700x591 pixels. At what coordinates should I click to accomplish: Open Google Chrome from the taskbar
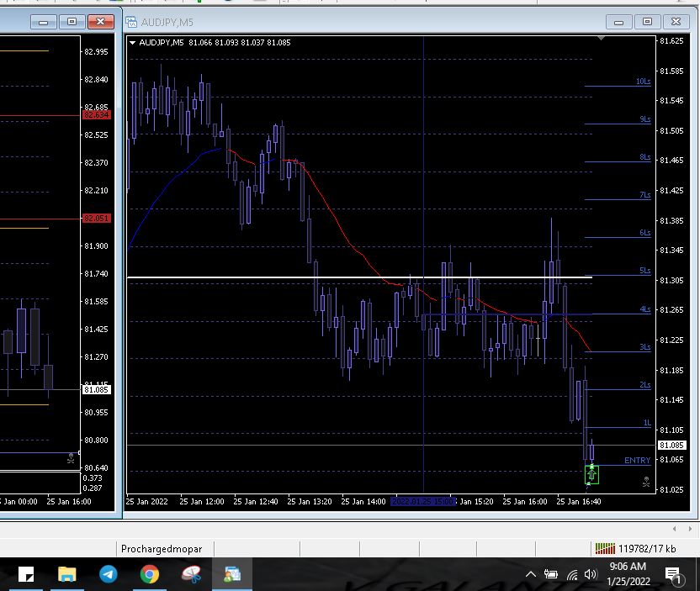click(x=149, y=574)
